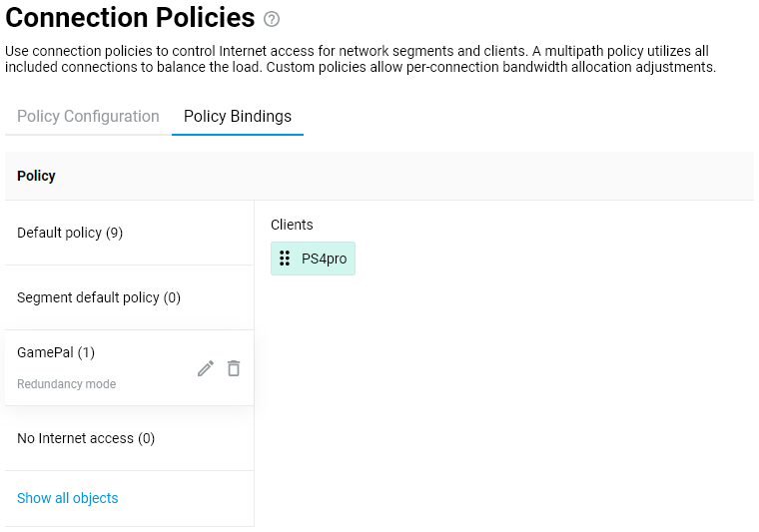This screenshot has width=759, height=532.
Task: Click the empty header bar right of Policy
Action: coord(399,176)
